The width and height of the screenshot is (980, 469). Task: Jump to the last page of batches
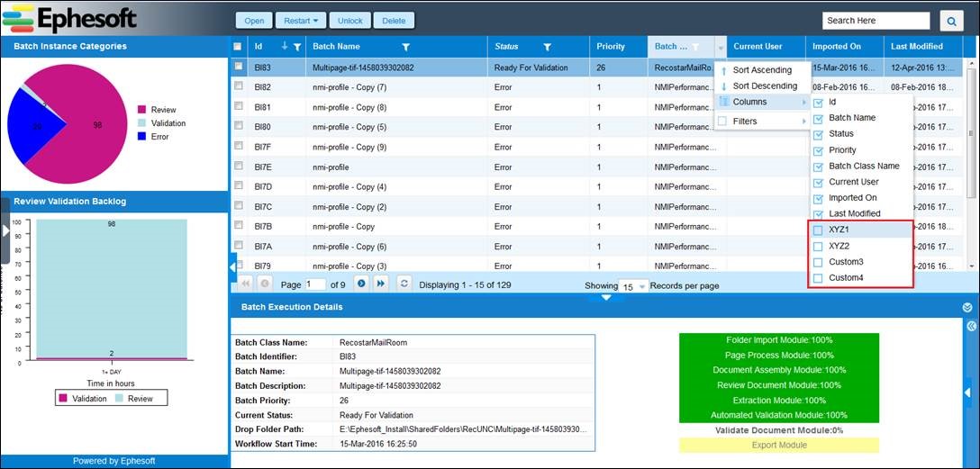[380, 284]
